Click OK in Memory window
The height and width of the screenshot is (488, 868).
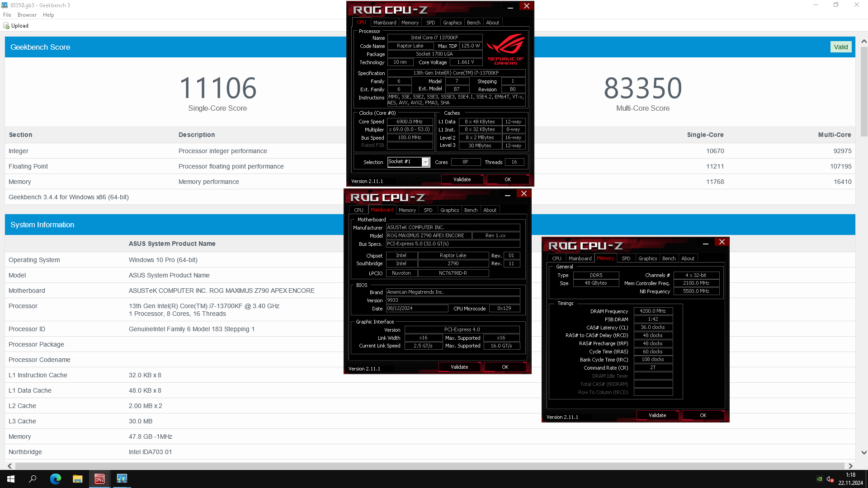click(x=703, y=415)
